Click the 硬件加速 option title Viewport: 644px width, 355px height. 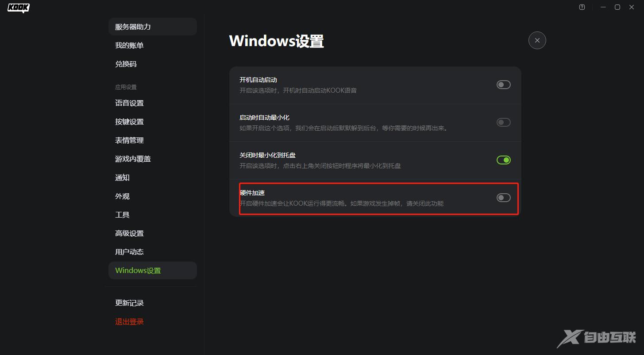252,193
